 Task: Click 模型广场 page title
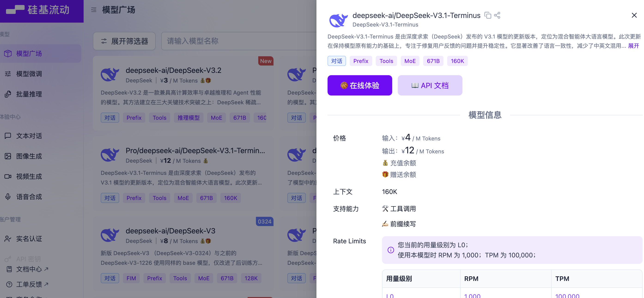click(118, 10)
